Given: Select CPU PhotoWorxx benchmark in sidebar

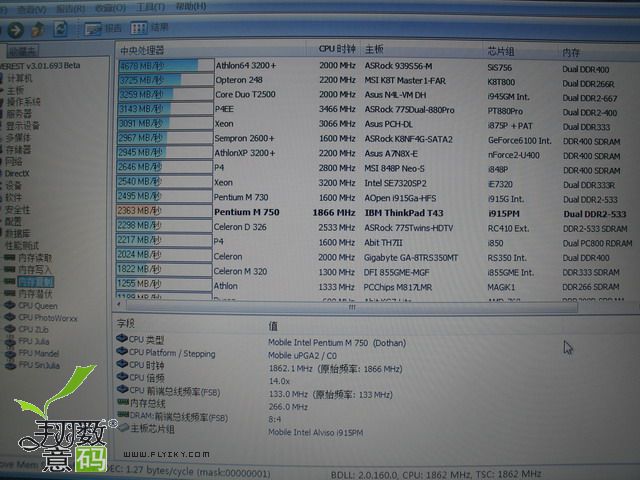Looking at the screenshot, I should 46,317.
